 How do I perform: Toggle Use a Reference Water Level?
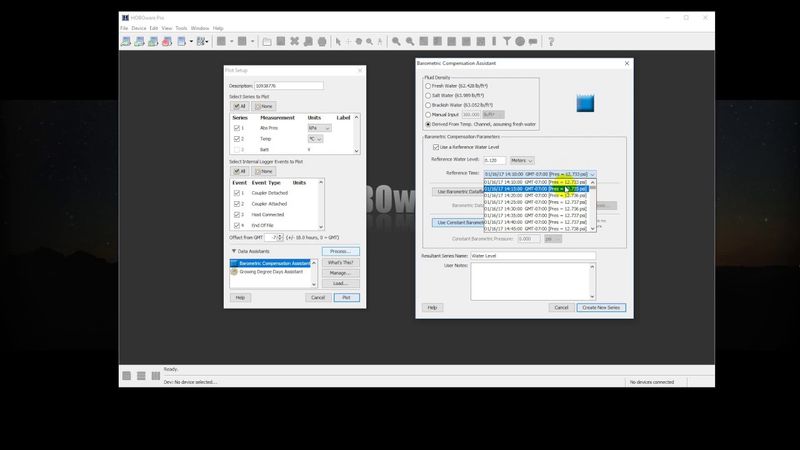436,147
